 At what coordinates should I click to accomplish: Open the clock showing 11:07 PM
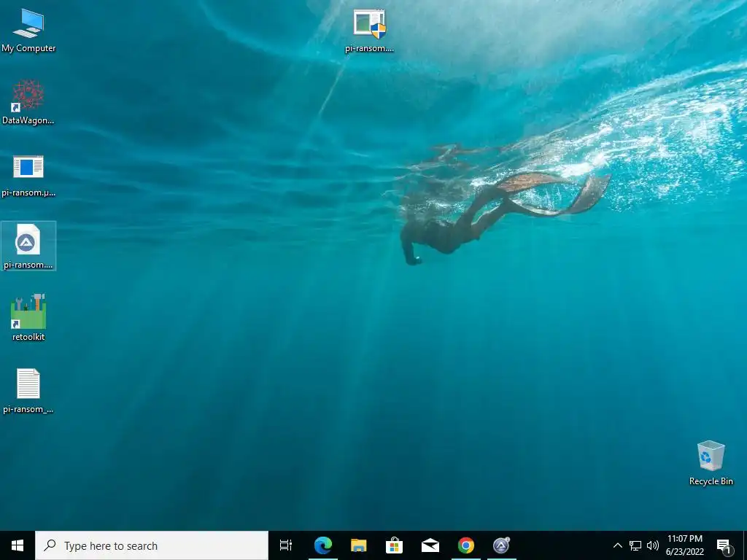(x=684, y=545)
